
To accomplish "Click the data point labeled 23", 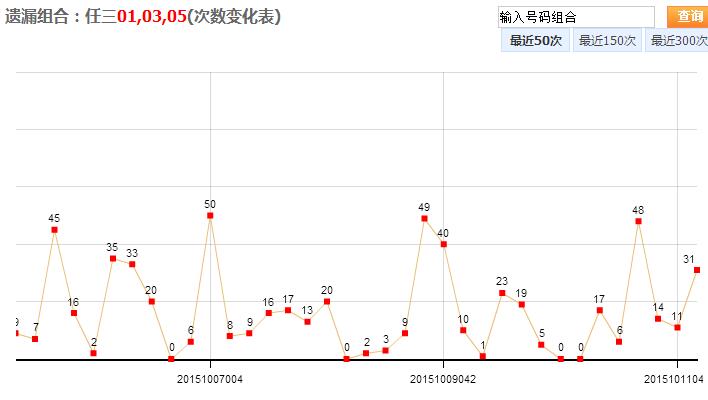I will 502,293.
